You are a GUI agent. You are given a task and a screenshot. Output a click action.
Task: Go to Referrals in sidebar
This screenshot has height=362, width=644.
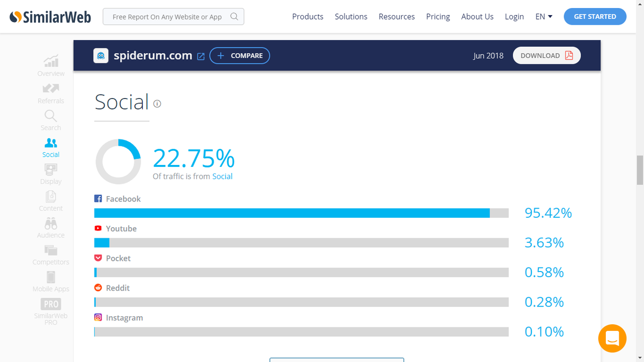pyautogui.click(x=51, y=93)
